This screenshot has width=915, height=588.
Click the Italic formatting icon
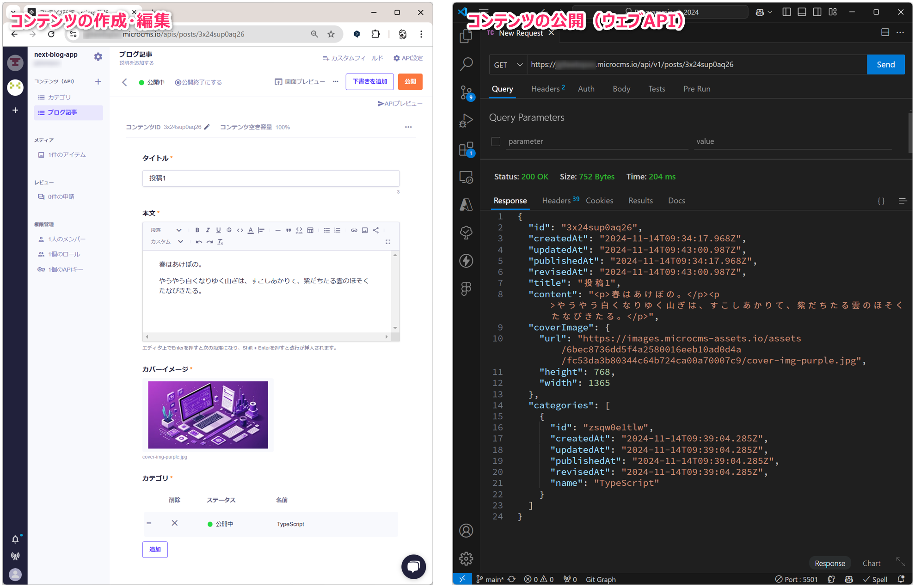[x=208, y=230]
